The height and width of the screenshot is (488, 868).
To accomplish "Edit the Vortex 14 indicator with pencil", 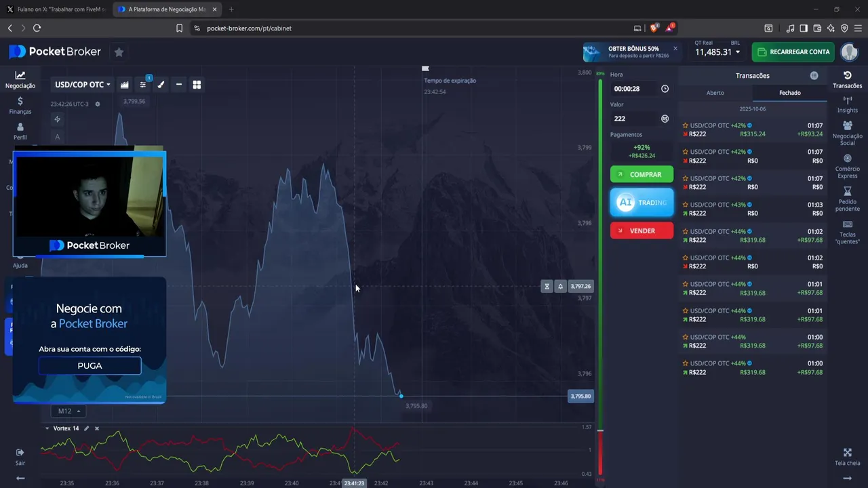I will click(x=86, y=428).
